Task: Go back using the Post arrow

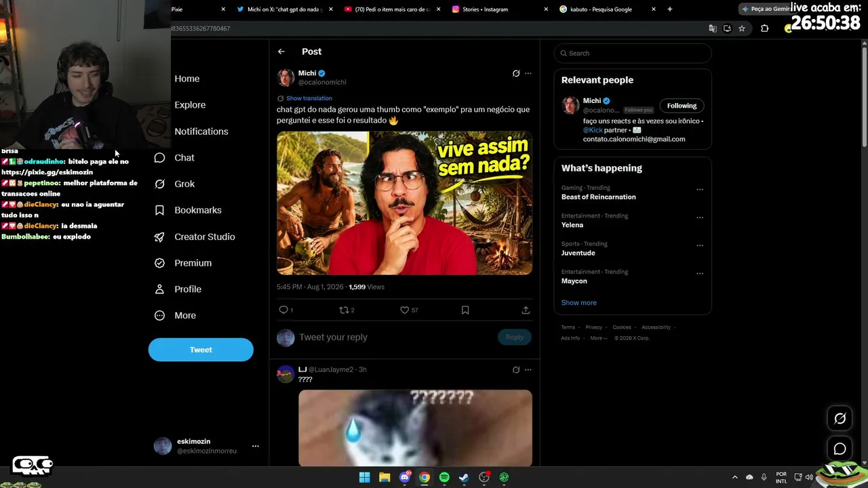Action: pos(281,52)
